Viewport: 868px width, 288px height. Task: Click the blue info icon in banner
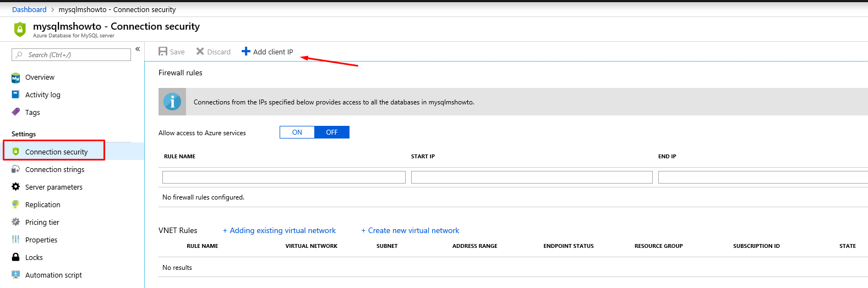(x=172, y=102)
